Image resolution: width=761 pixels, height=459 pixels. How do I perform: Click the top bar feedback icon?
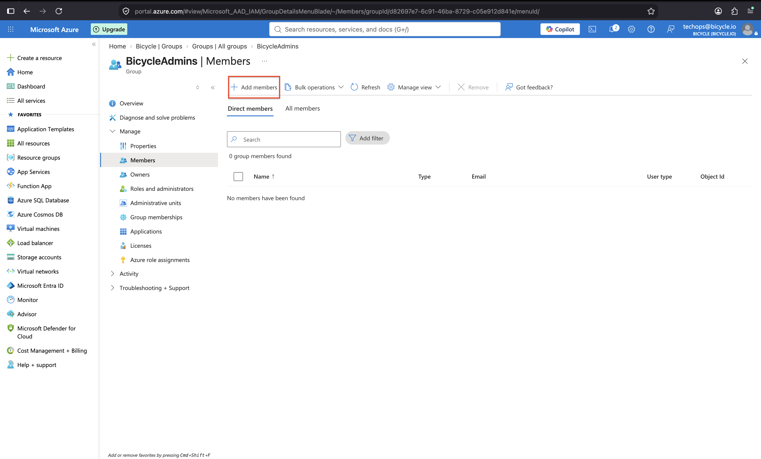670,30
